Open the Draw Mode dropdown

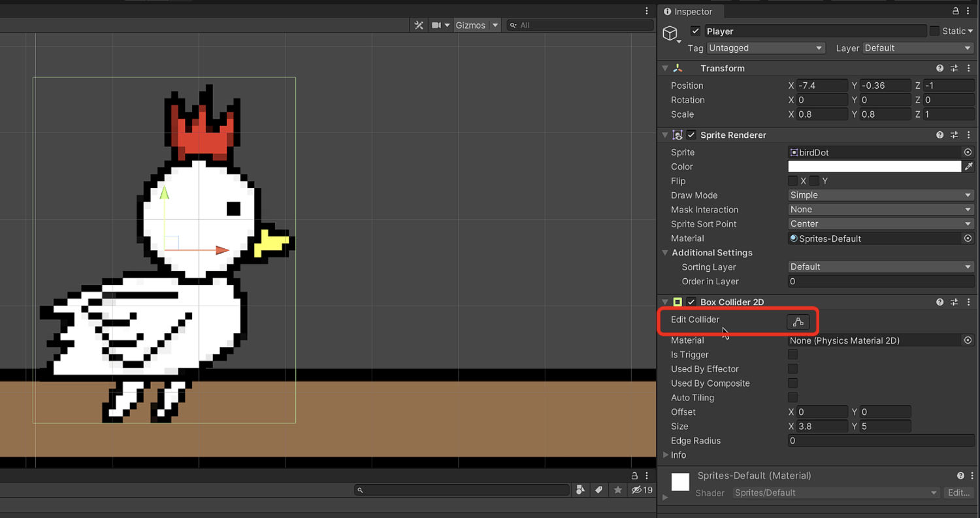pos(881,195)
